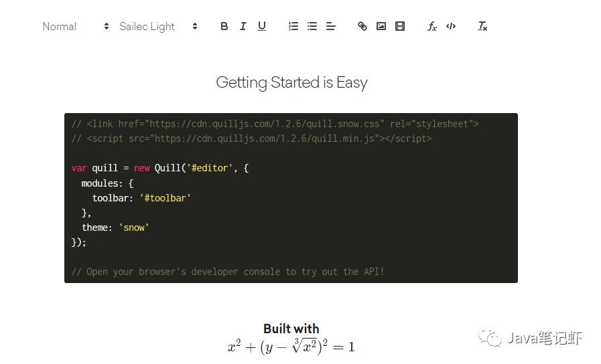Screen dimensions: 601x364
Task: Insert a video
Action: [x=400, y=26]
